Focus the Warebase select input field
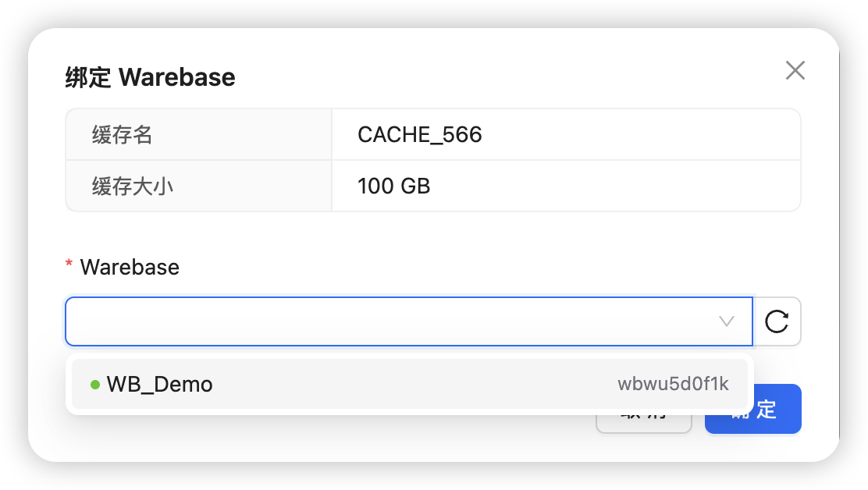 [409, 321]
